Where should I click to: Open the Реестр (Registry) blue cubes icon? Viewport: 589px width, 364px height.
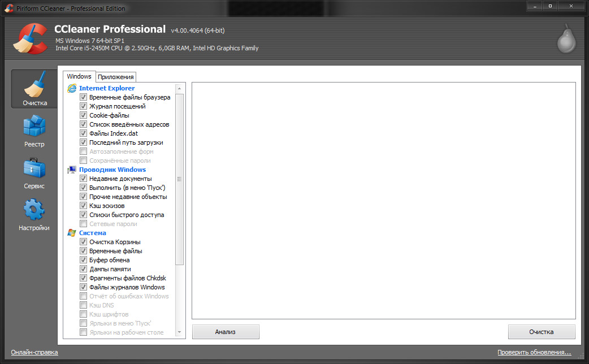34,126
